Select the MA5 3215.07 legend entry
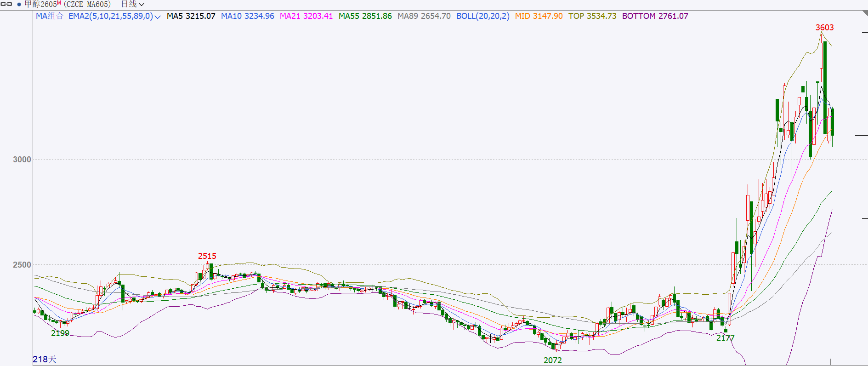 [191, 16]
